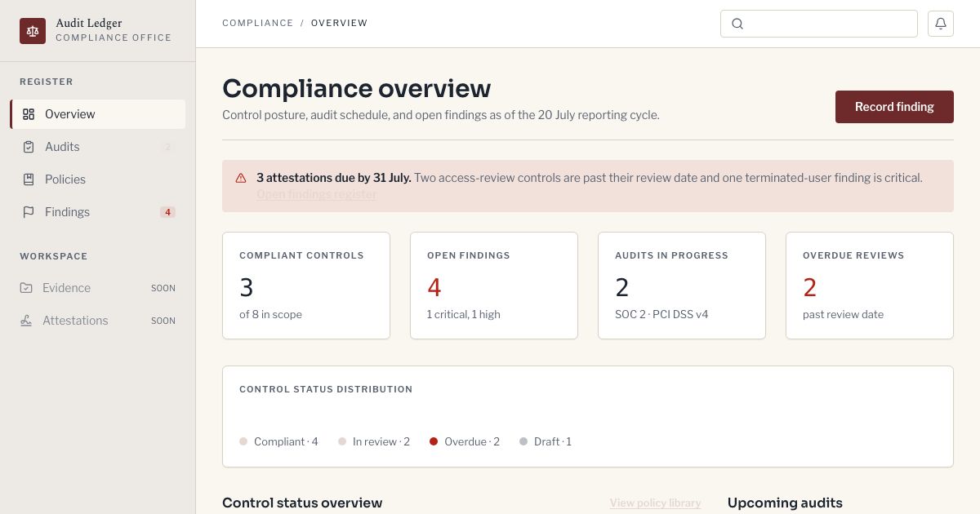This screenshot has height=514, width=980.
Task: Click the alert warning triangle icon
Action: coord(241,178)
